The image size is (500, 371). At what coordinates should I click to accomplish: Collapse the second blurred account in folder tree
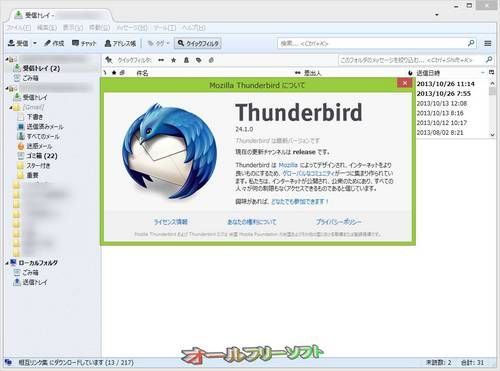(x=7, y=88)
